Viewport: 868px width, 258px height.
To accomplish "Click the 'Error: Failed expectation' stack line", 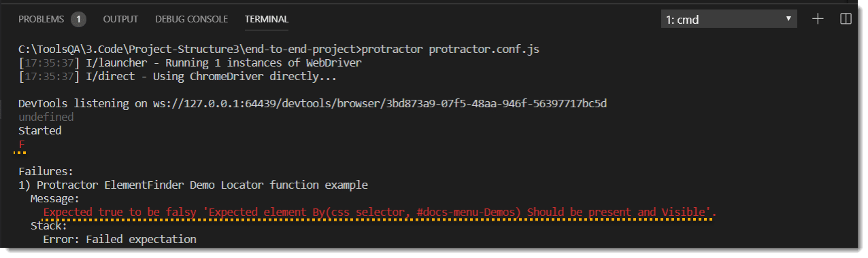I will [120, 239].
